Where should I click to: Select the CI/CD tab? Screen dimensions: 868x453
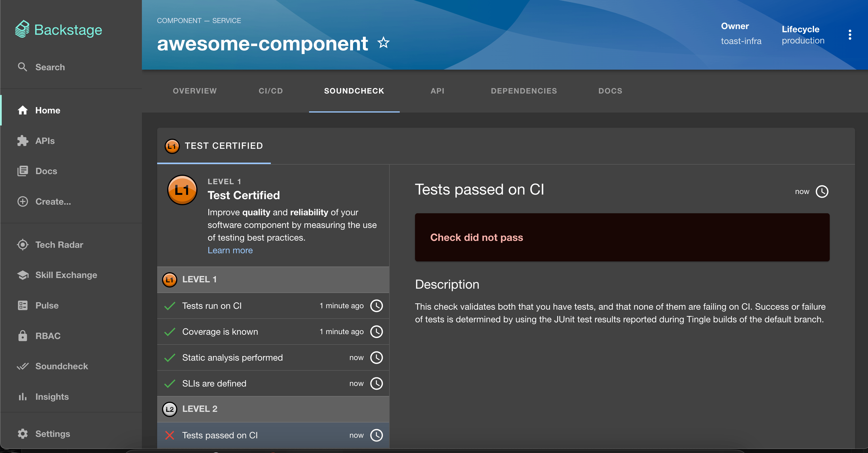pos(271,91)
